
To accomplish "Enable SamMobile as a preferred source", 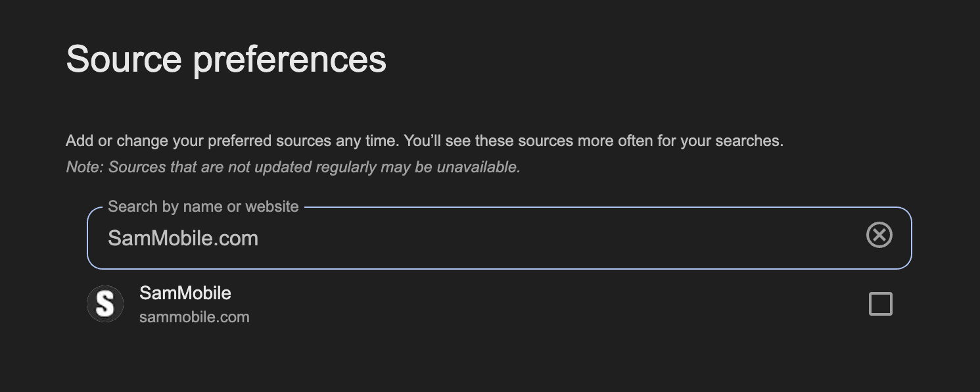I will pyautogui.click(x=880, y=304).
